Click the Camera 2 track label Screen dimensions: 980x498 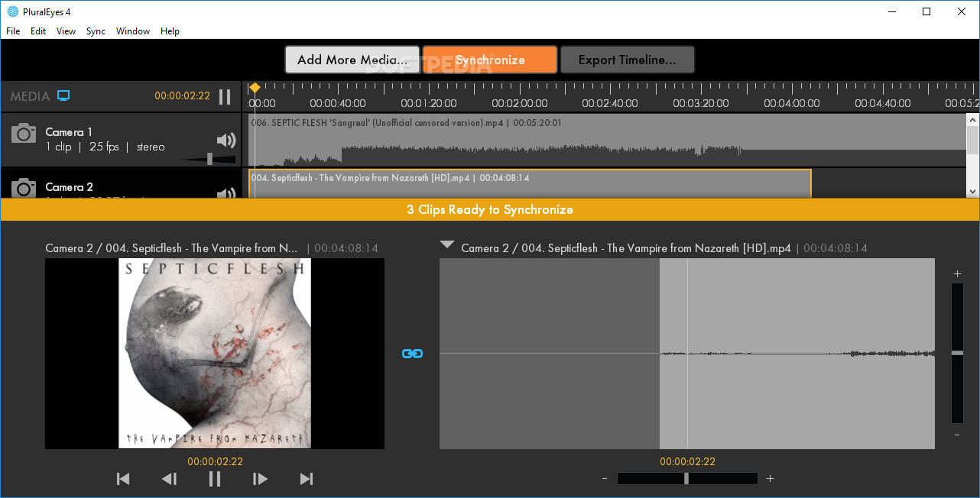pyautogui.click(x=69, y=187)
